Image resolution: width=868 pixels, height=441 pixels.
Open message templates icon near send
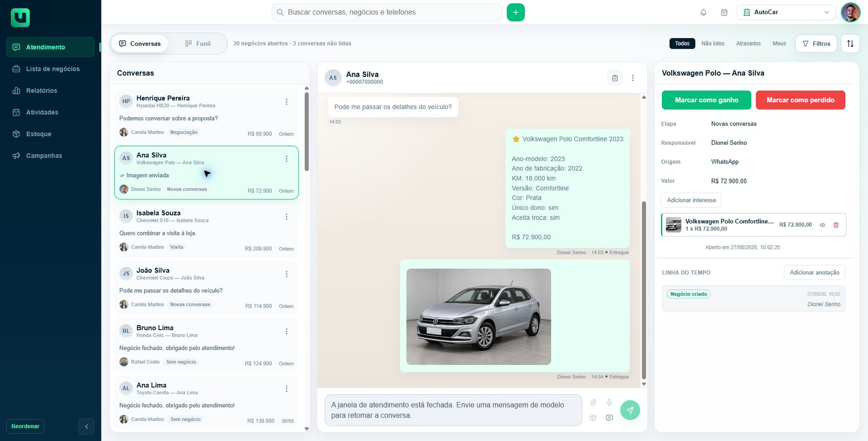click(609, 418)
